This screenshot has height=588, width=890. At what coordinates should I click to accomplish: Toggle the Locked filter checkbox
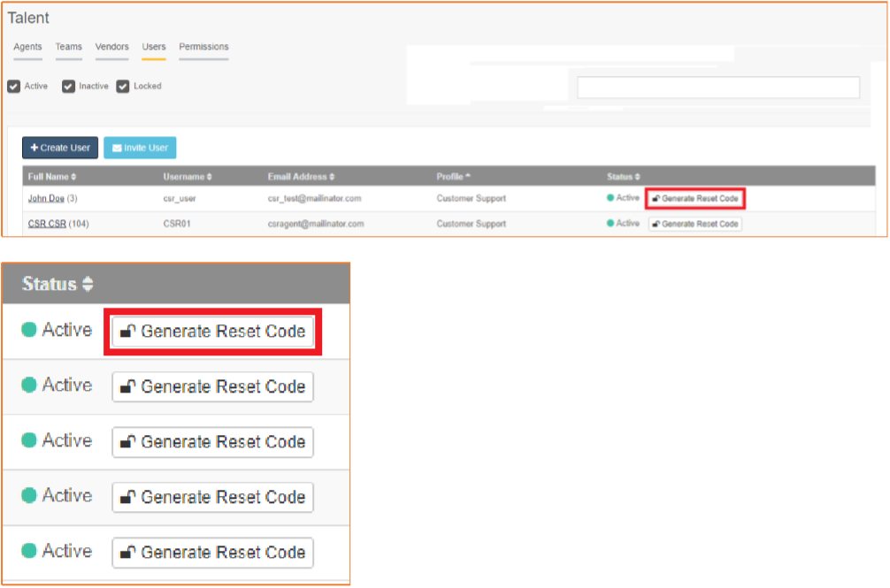(123, 86)
